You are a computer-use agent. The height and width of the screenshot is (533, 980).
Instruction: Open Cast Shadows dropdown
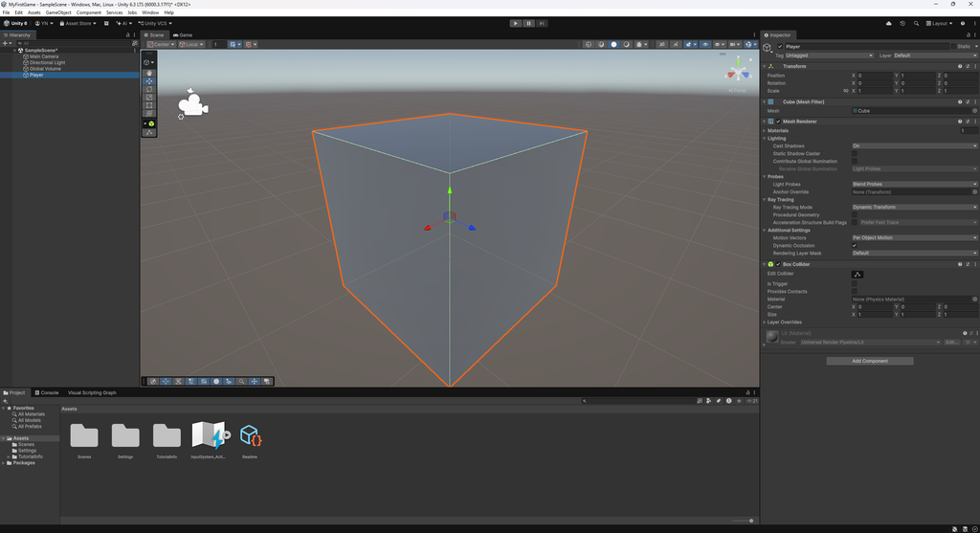coord(914,145)
